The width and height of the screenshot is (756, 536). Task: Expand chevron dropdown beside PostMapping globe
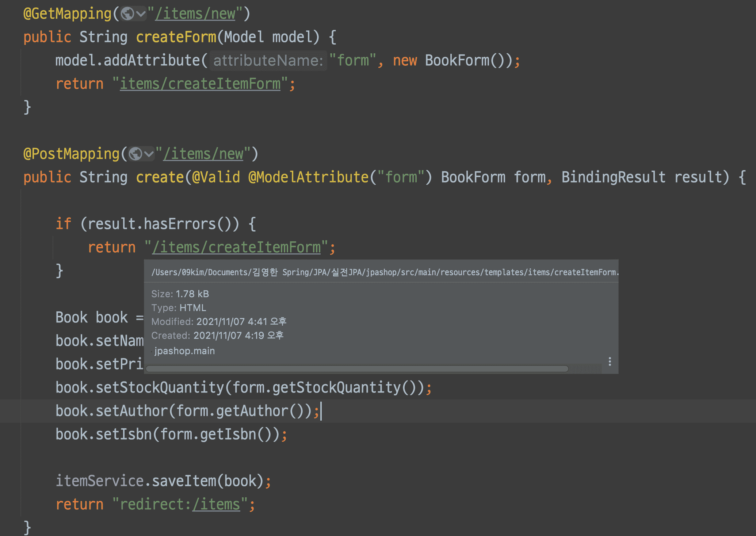point(149,154)
